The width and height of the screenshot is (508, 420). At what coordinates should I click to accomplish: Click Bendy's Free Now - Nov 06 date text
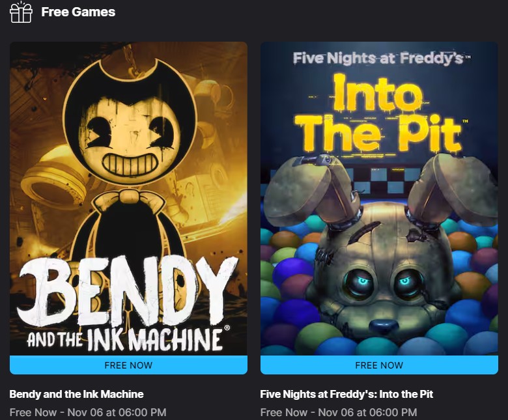[88, 412]
